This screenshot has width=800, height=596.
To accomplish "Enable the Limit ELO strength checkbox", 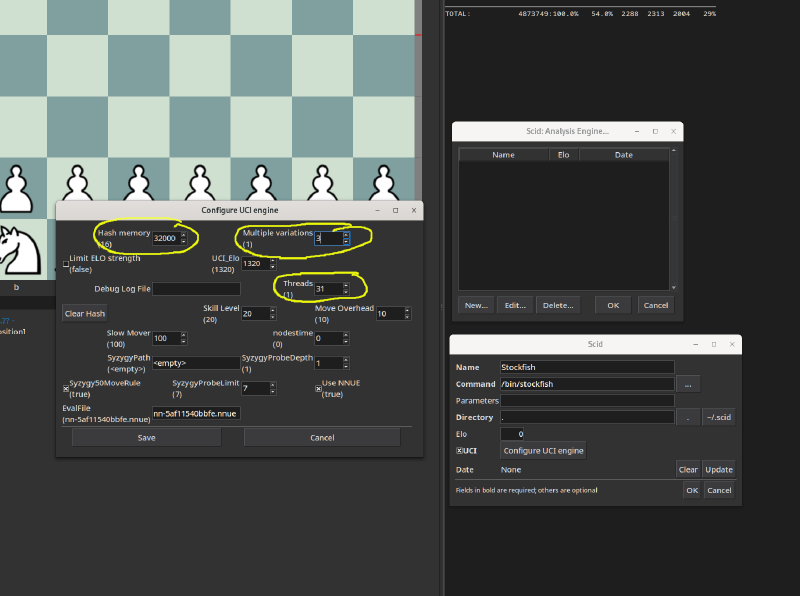I will (x=66, y=264).
